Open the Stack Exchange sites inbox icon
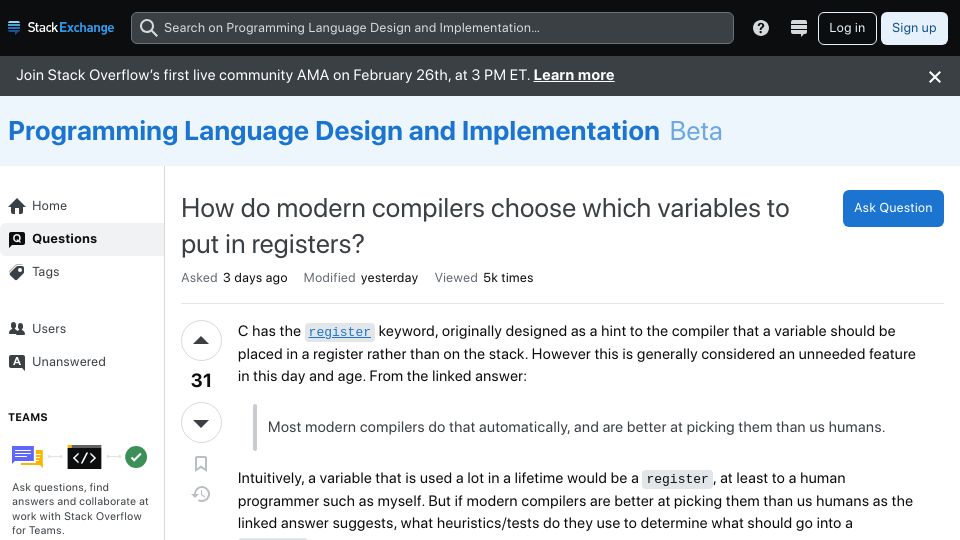This screenshot has height=540, width=960. click(x=798, y=28)
